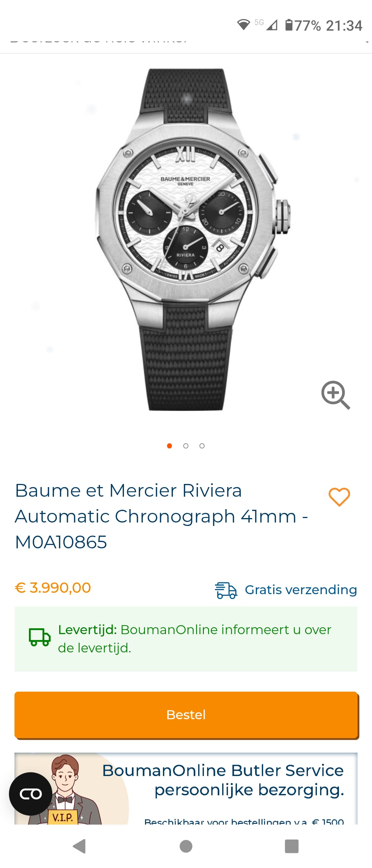
Task: Click the product title Riviera Automatic Chronograph
Action: pos(161,516)
